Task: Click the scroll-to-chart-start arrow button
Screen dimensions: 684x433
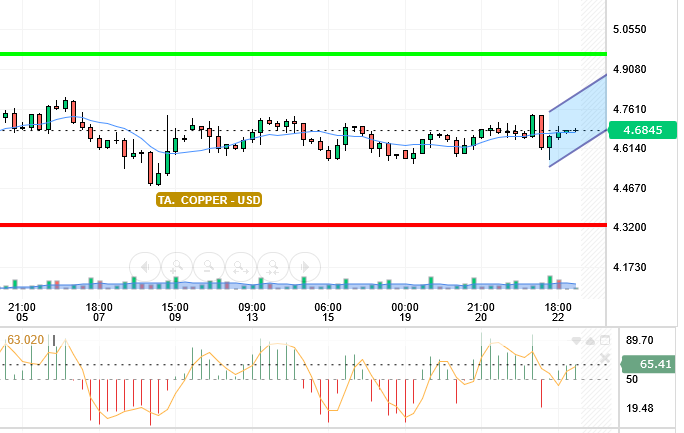Action: [145, 266]
